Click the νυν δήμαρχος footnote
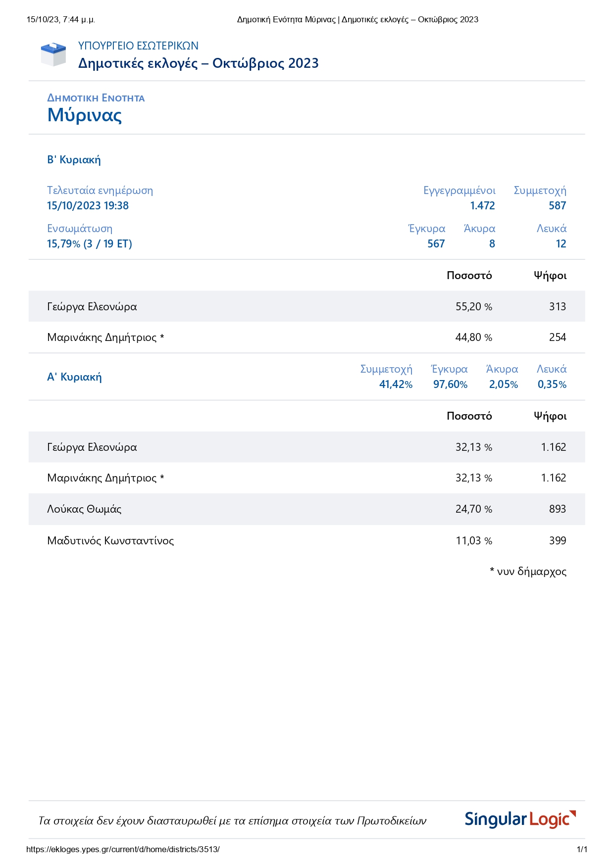Viewport: 614px width, 868px height. 528,572
